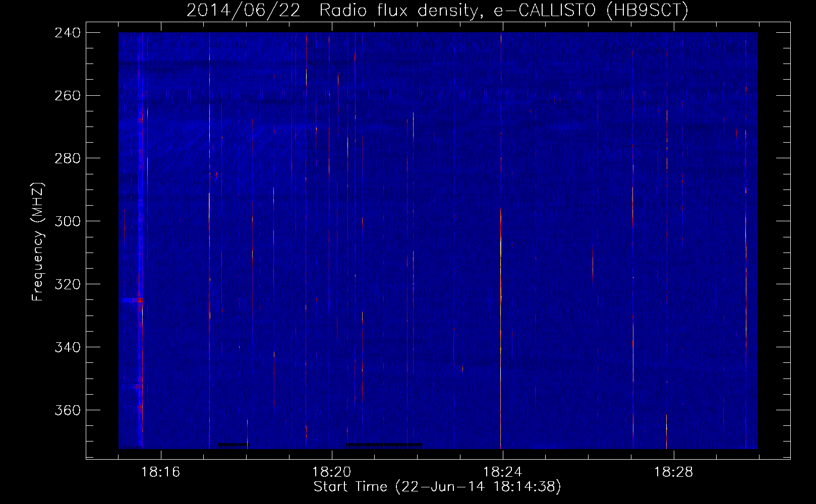Select the 280 frequency tick label
816x504 pixels.
coord(68,159)
